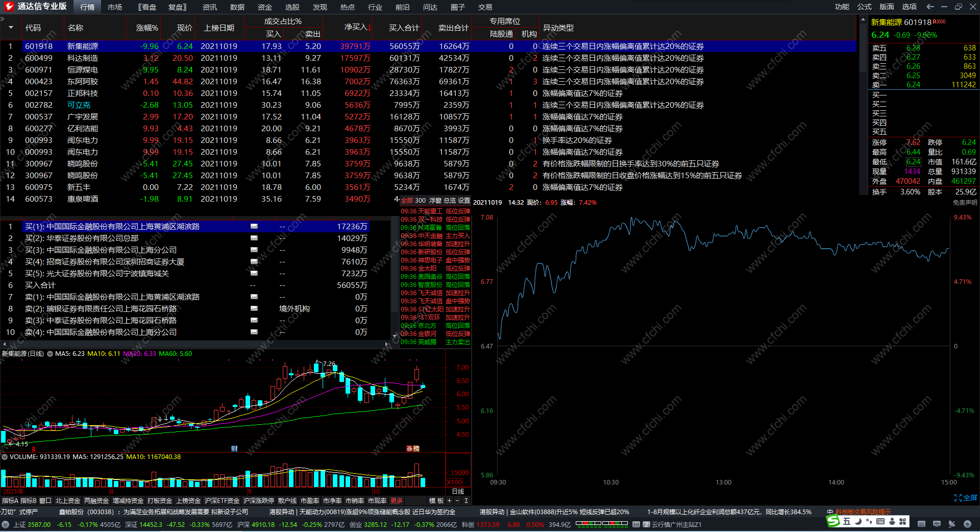Open mail icon for 买(3) 上海分公司 row

click(x=254, y=250)
